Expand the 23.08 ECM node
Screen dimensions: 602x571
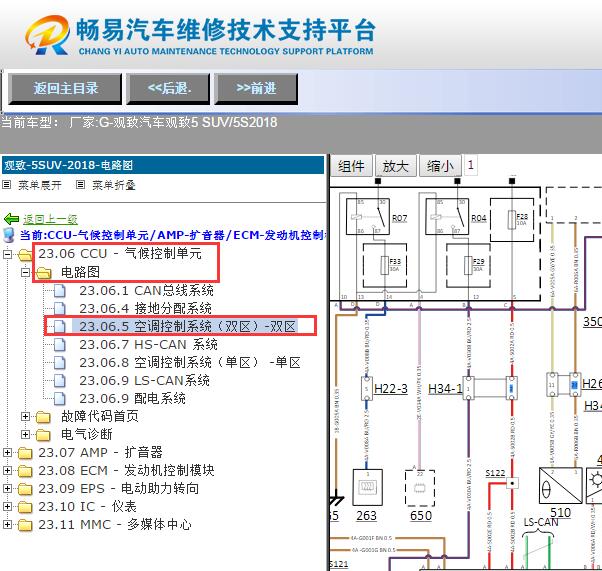(7, 470)
